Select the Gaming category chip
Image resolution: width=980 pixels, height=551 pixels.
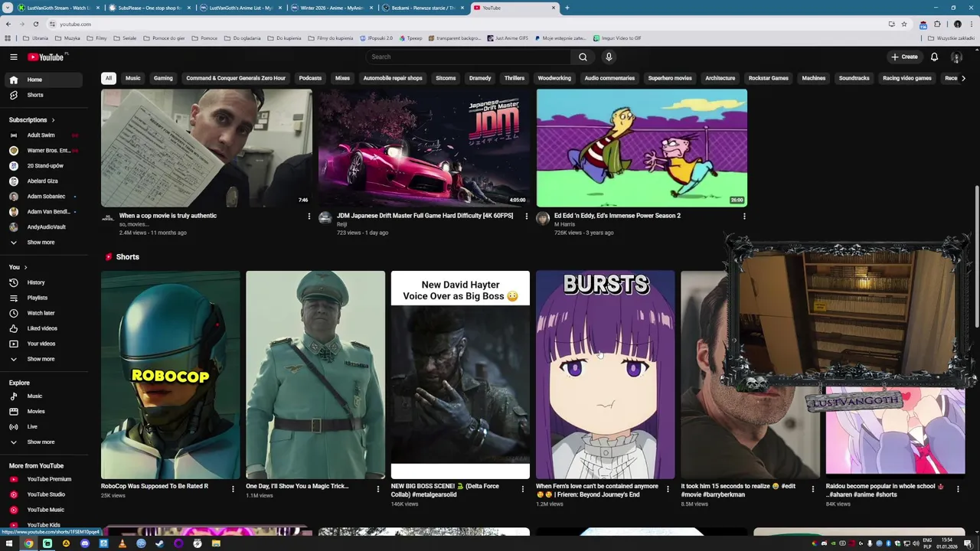click(x=163, y=78)
